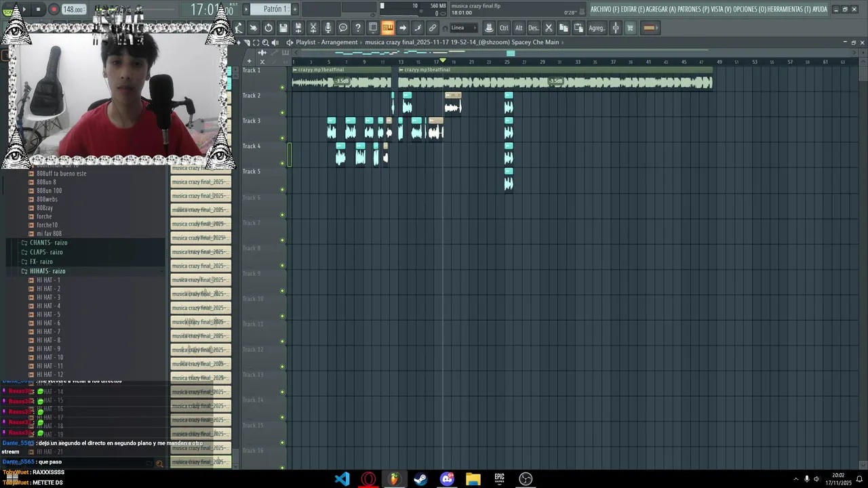Collapse the HIHATS- raizo folder
The height and width of the screenshot is (488, 868).
tap(47, 271)
